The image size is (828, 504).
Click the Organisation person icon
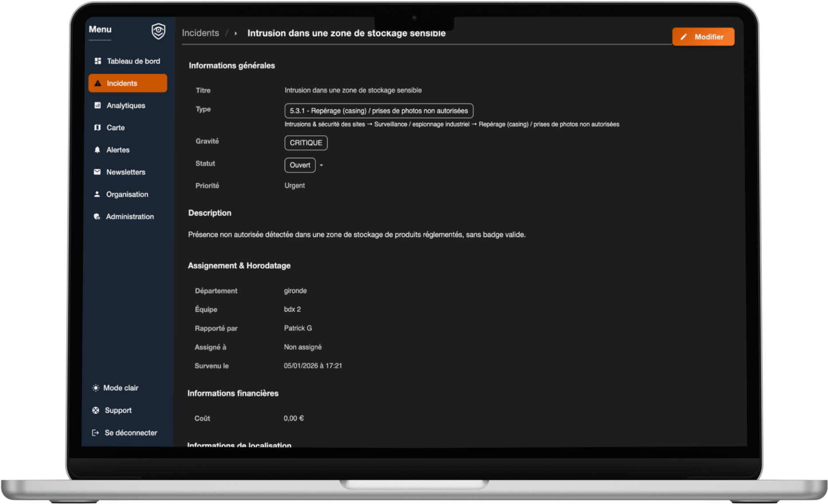(x=97, y=194)
